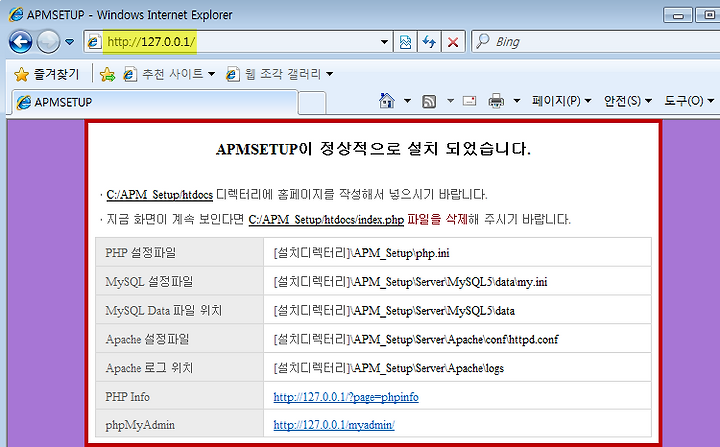Screen dimensions: 720x447
Task: Click the IE logo in the title bar
Action: pos(15,15)
